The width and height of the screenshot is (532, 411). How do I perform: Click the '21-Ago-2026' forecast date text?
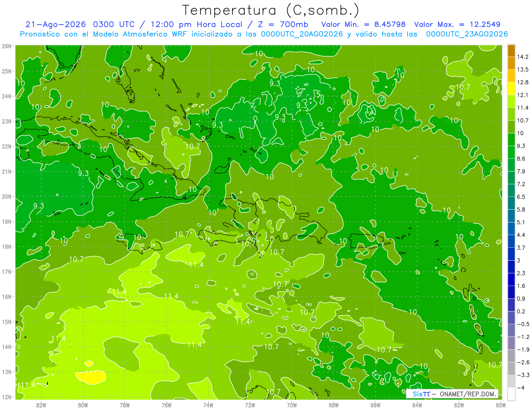coord(55,24)
